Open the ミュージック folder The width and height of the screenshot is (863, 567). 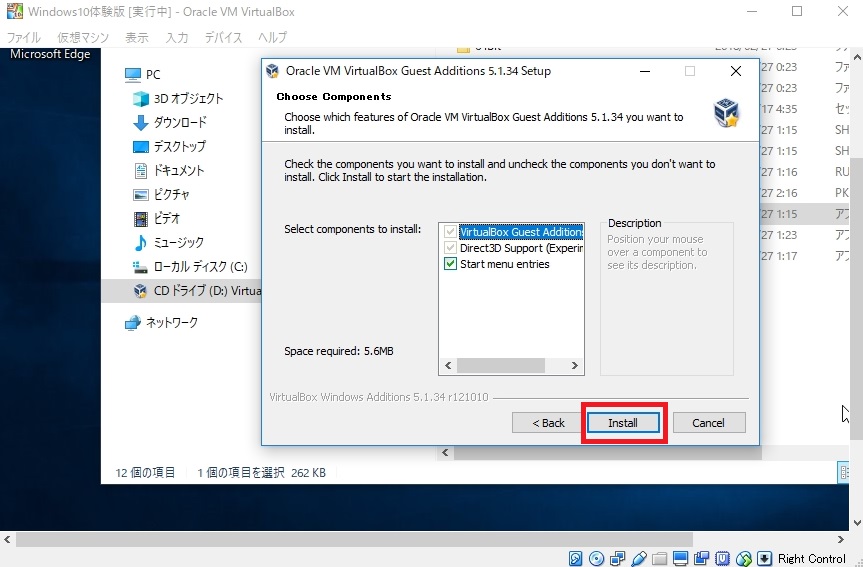click(168, 242)
